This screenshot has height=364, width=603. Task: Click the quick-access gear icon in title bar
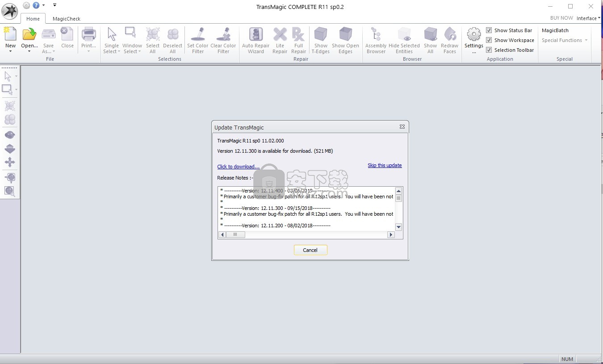26,5
